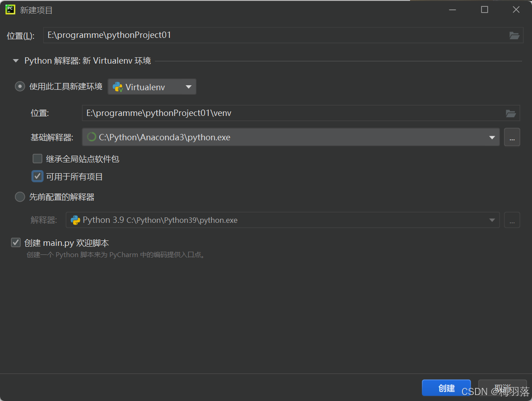Click the 创建 button
This screenshot has width=532, height=401.
[446, 388]
